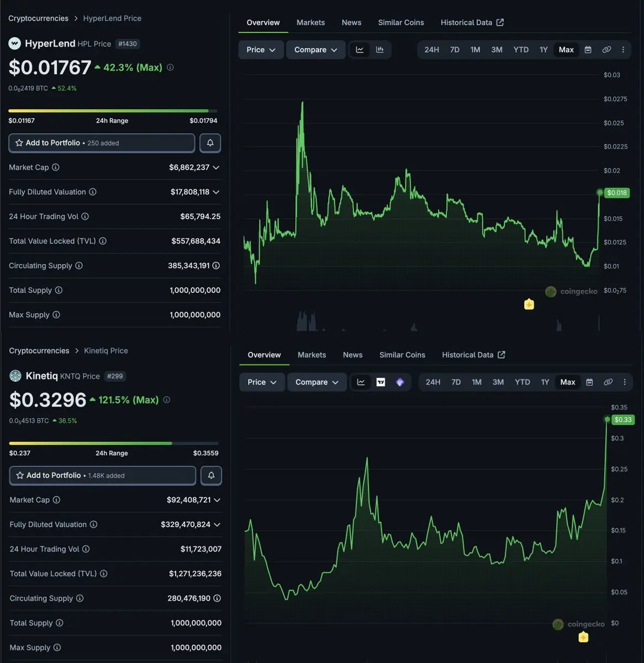Click the bell alert icon for Kinetiq
Image resolution: width=644 pixels, height=663 pixels.
tap(211, 475)
